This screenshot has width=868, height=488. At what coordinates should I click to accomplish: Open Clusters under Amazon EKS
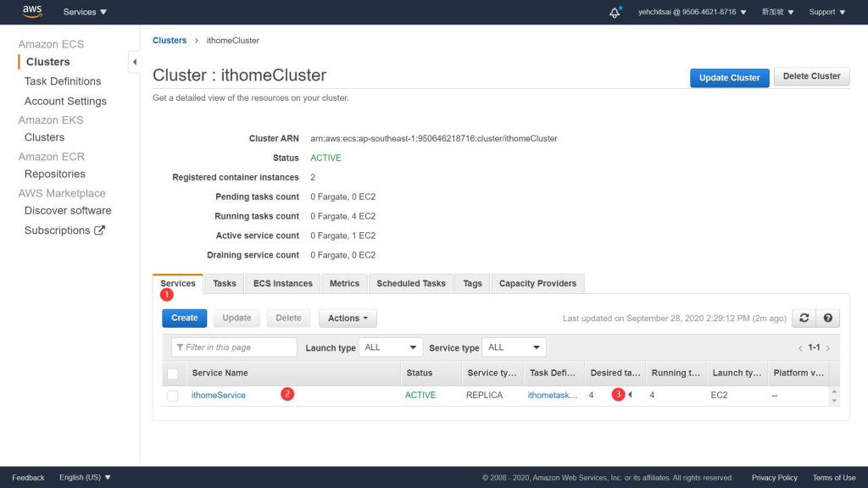(44, 137)
